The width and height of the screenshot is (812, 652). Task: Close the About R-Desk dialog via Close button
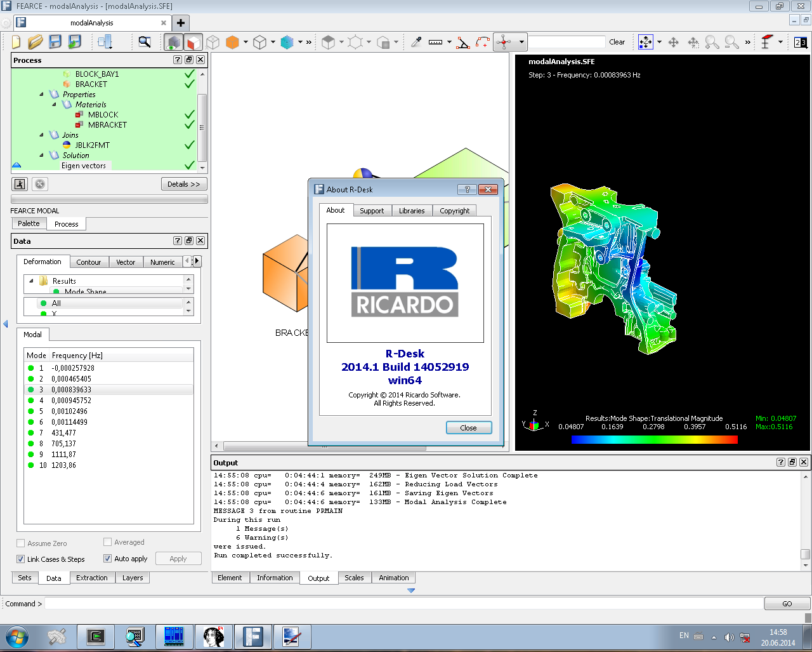click(468, 428)
